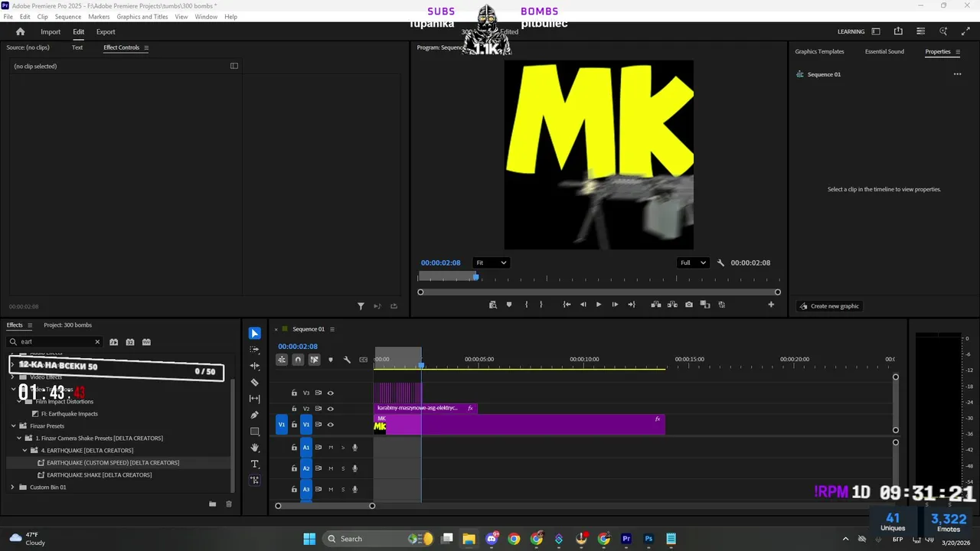Select the Remix tool at toolbar bottom
This screenshot has height=551, width=980.
[x=255, y=481]
